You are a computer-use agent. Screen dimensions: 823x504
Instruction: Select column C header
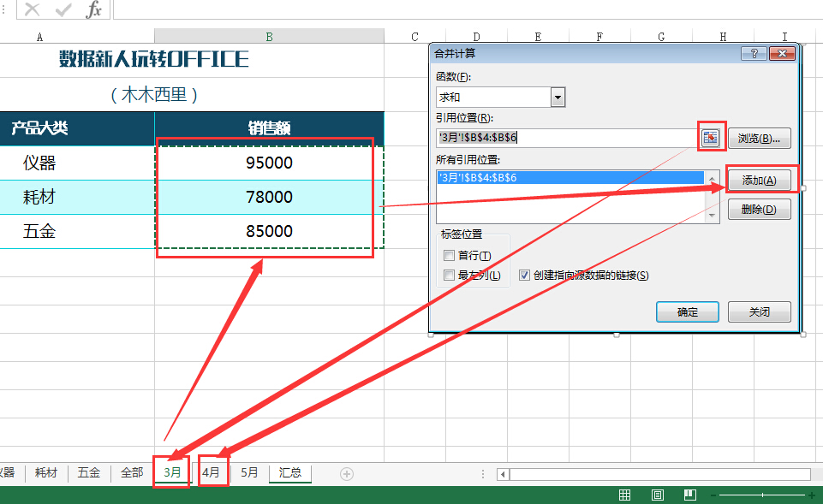click(414, 36)
